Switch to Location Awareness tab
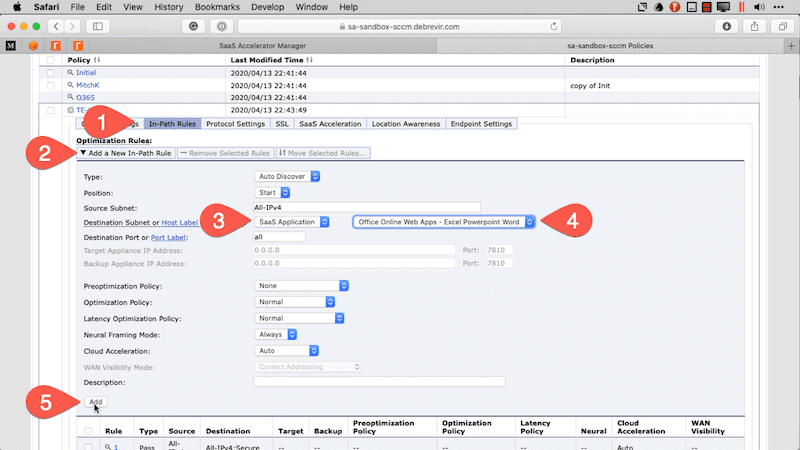 (406, 124)
